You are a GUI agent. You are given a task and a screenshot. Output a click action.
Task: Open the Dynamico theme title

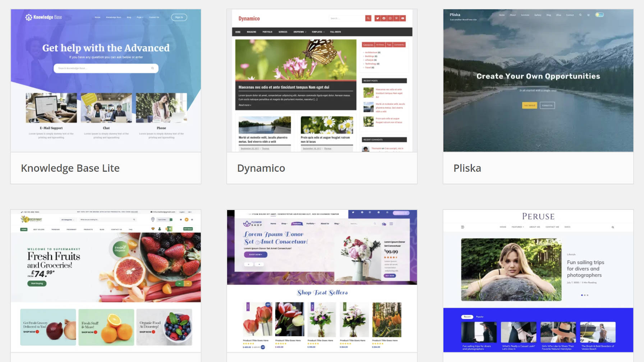[261, 168]
